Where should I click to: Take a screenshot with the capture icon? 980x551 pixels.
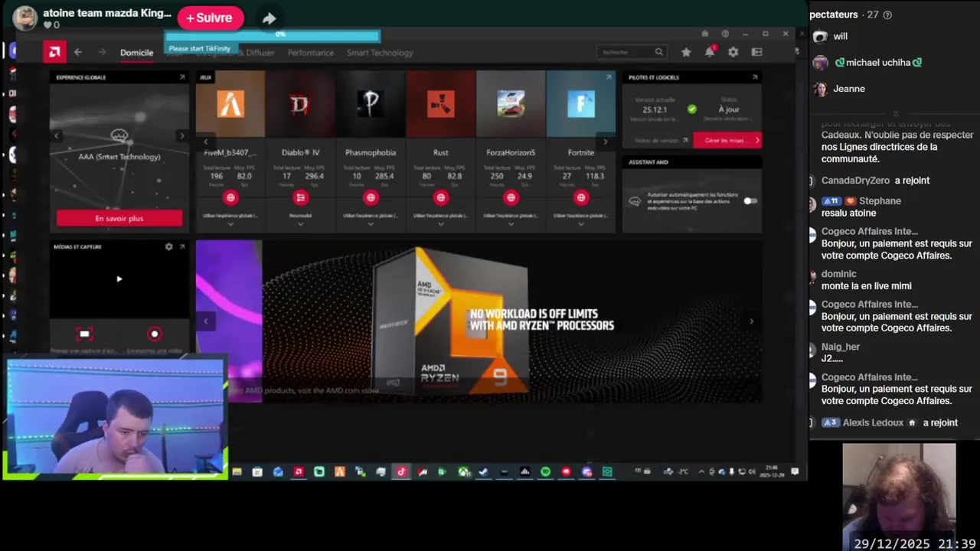point(84,334)
